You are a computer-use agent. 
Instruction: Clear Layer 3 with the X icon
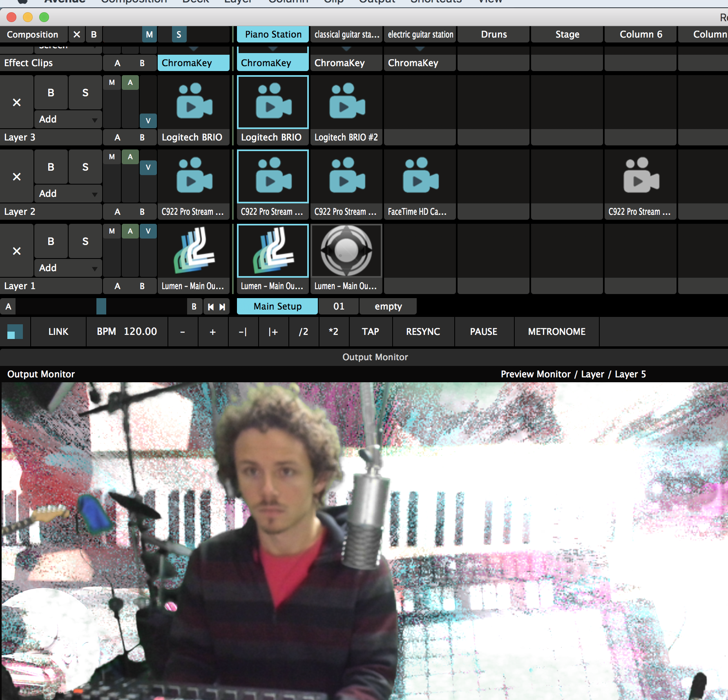(17, 103)
